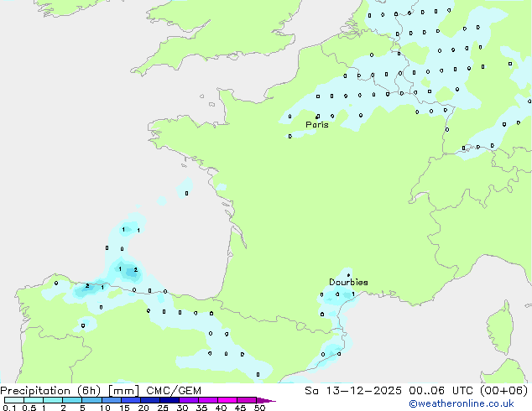Pick the magenta swatch above legend value 50
This screenshot has height=411, width=532.
pyautogui.click(x=259, y=401)
